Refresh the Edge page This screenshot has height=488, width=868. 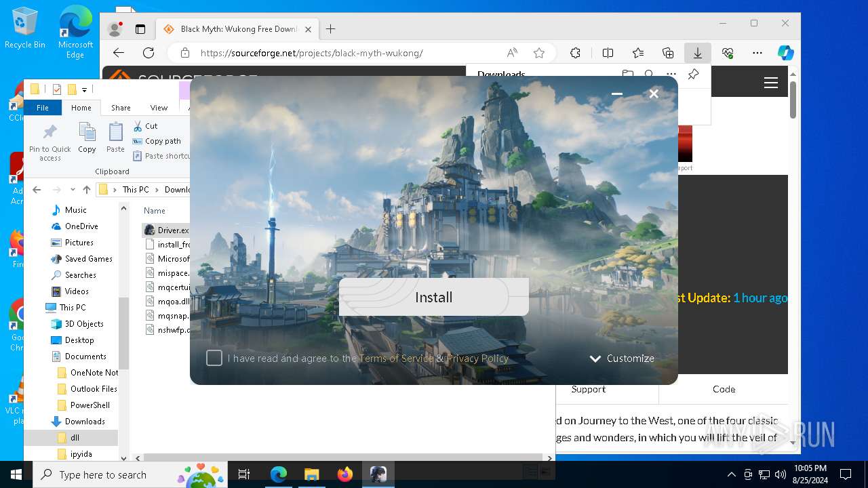click(x=149, y=53)
